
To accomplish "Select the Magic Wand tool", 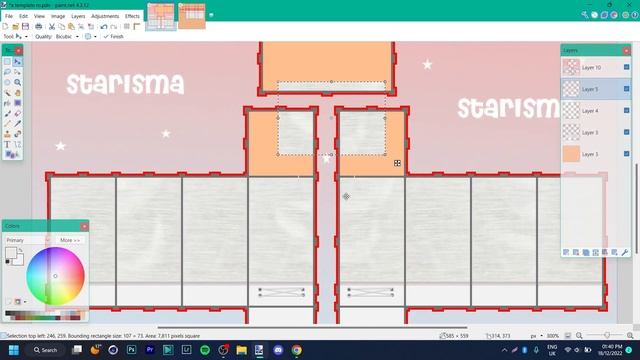I will coord(7,93).
